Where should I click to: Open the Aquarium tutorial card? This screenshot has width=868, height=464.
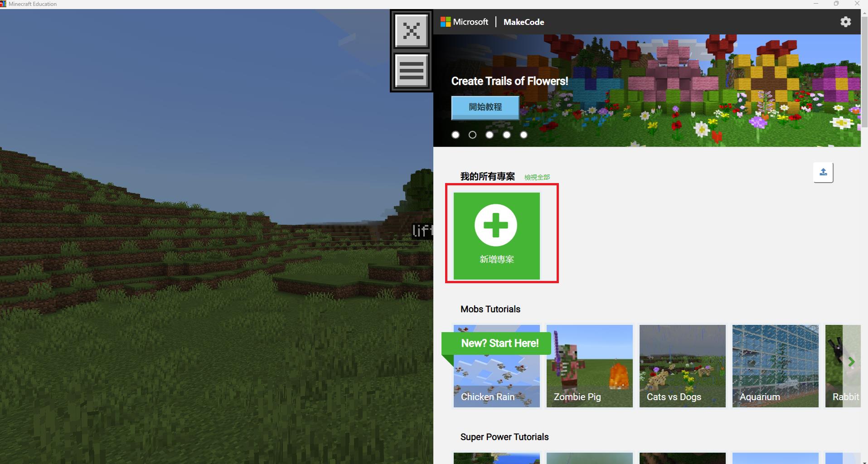click(x=775, y=366)
